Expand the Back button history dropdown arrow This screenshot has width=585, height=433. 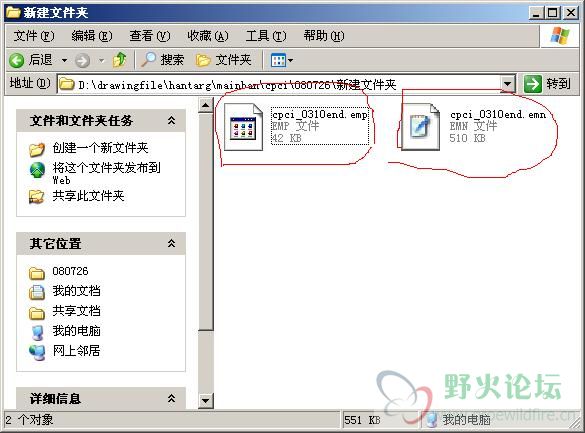pyautogui.click(x=65, y=60)
